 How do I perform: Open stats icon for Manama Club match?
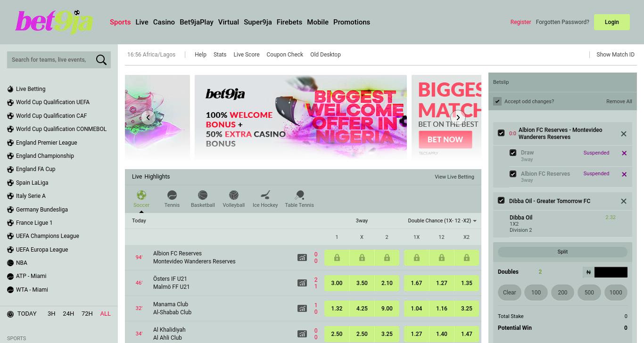click(x=302, y=309)
